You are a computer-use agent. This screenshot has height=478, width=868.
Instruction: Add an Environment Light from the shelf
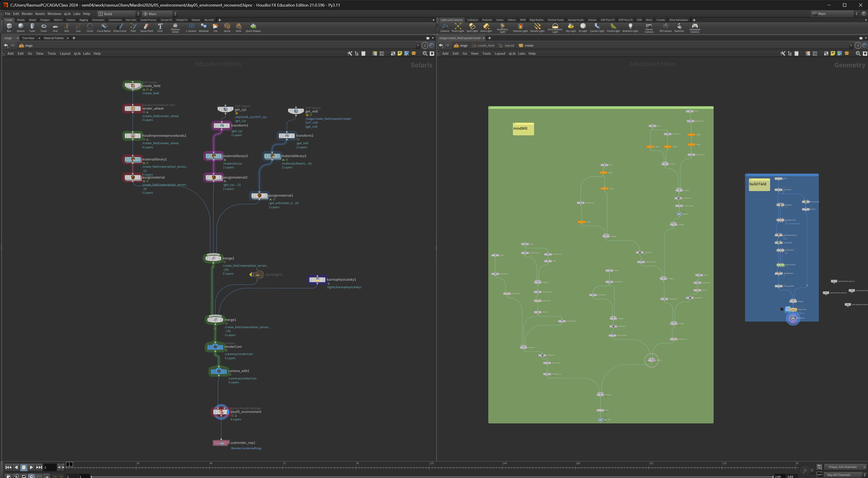point(555,28)
